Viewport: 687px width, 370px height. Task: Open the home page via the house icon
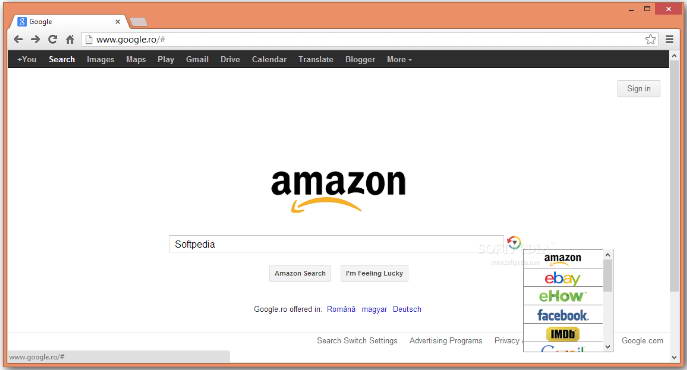click(x=70, y=39)
